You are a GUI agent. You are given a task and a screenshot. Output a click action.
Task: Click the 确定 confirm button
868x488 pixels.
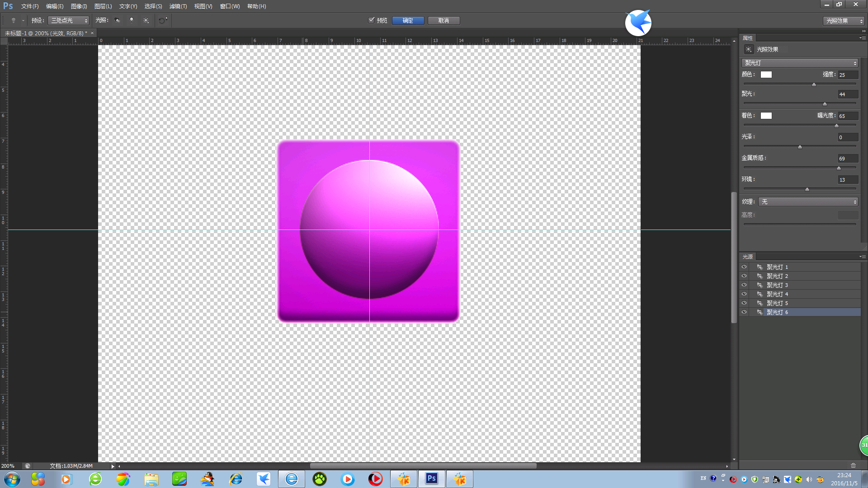[408, 20]
